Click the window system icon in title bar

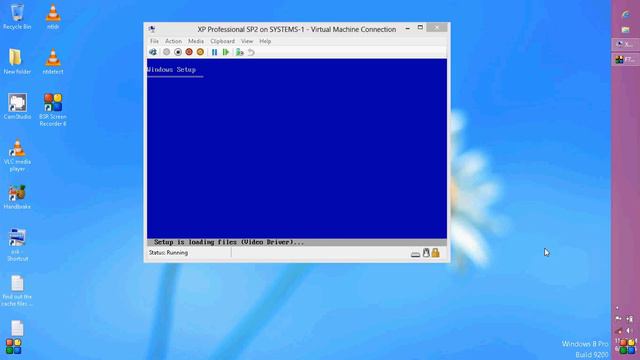(x=152, y=29)
